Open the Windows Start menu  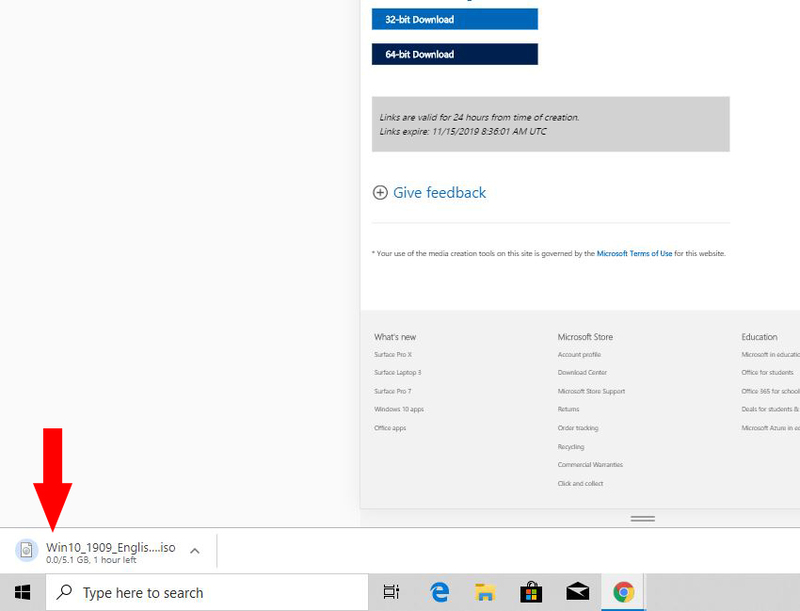tap(22, 593)
